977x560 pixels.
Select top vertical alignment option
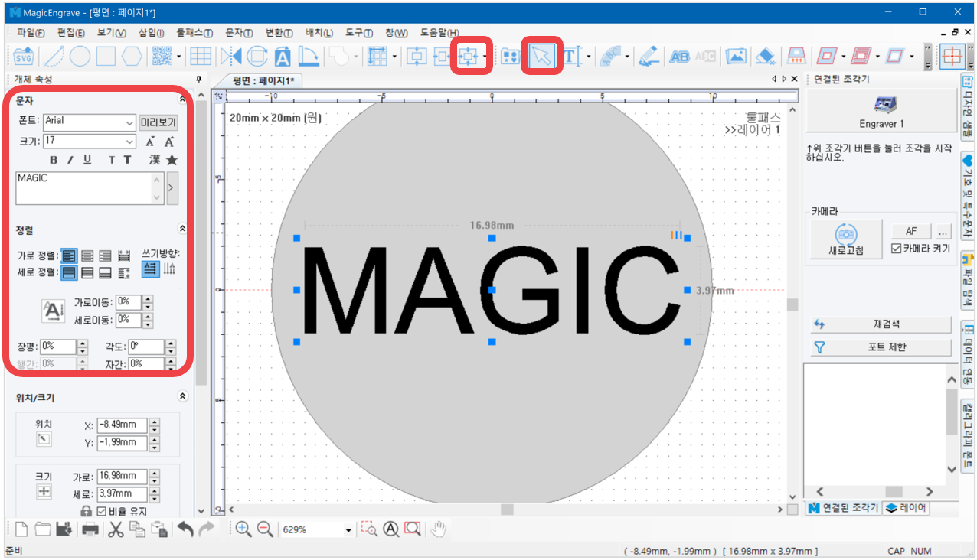(x=69, y=272)
